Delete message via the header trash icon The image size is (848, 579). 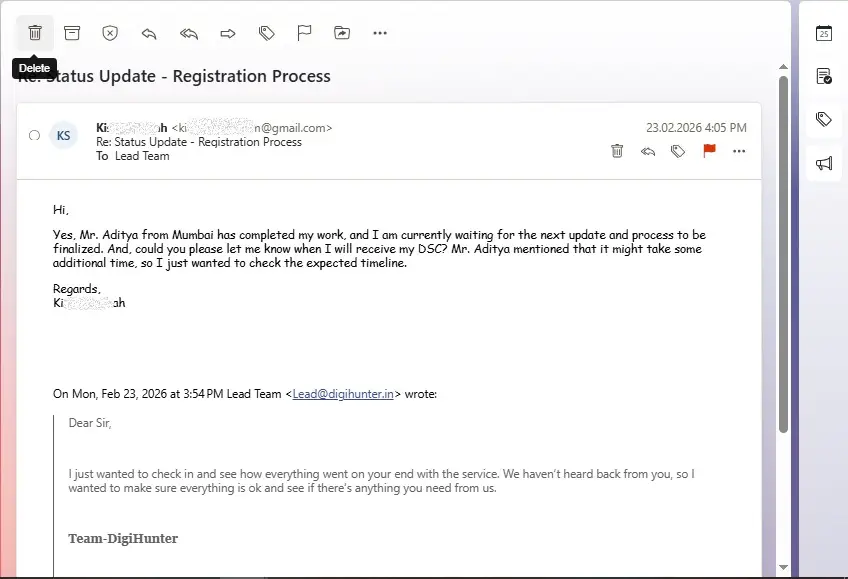click(x=617, y=151)
